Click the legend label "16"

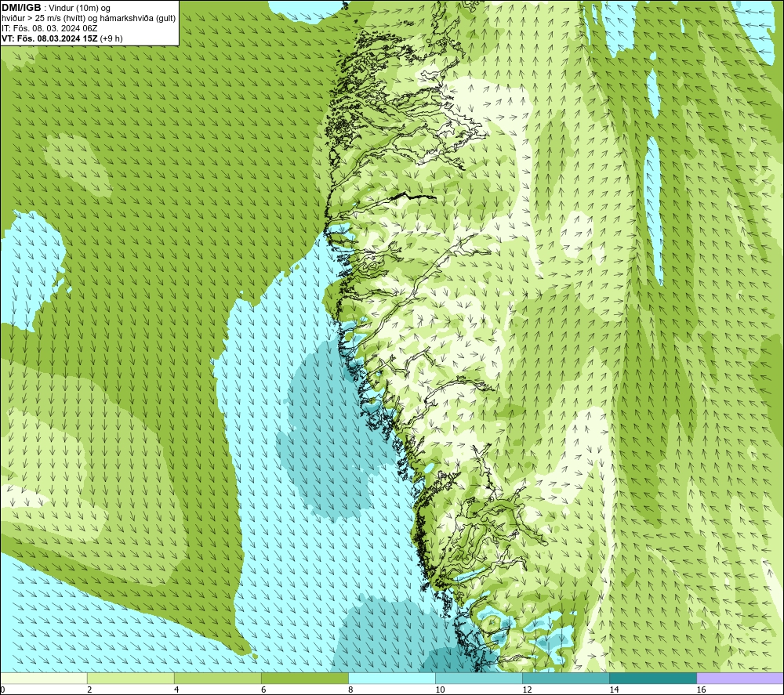pos(700,690)
